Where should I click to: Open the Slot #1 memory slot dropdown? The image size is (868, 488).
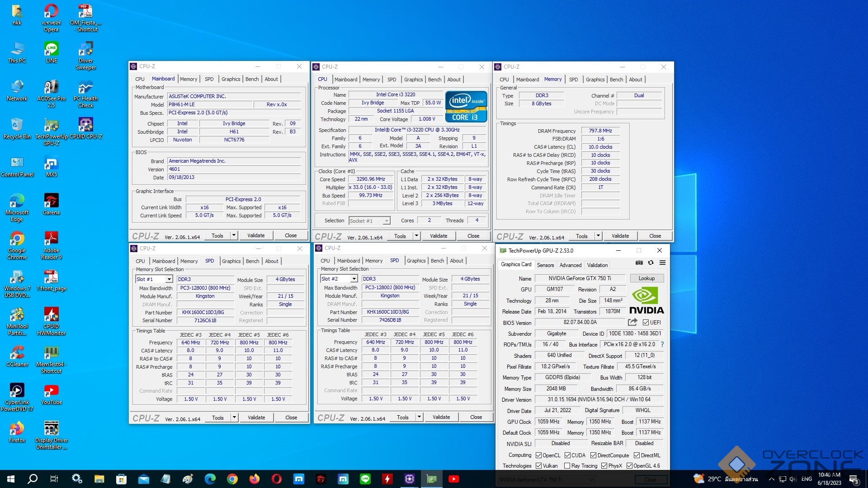tap(169, 279)
